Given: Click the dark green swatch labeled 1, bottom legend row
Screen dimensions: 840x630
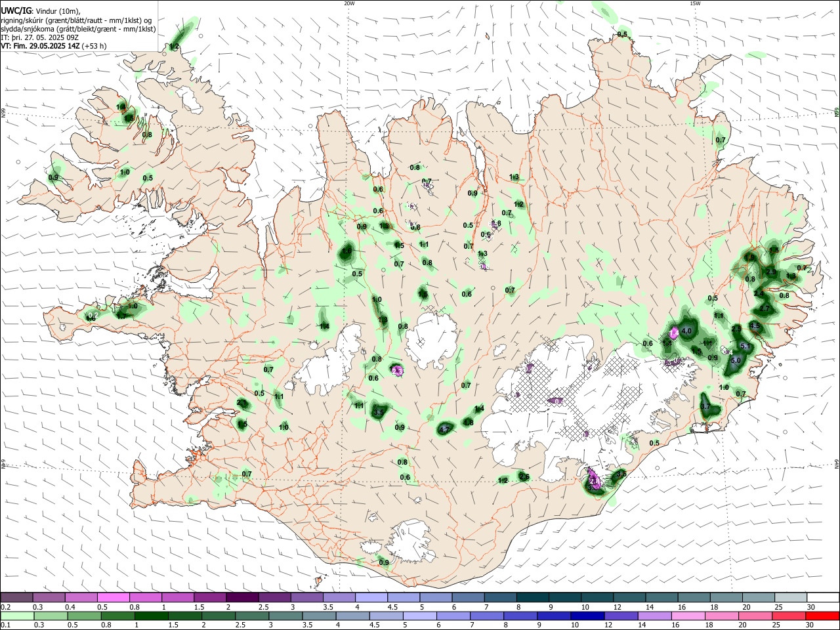Looking at the screenshot, I should (152, 616).
